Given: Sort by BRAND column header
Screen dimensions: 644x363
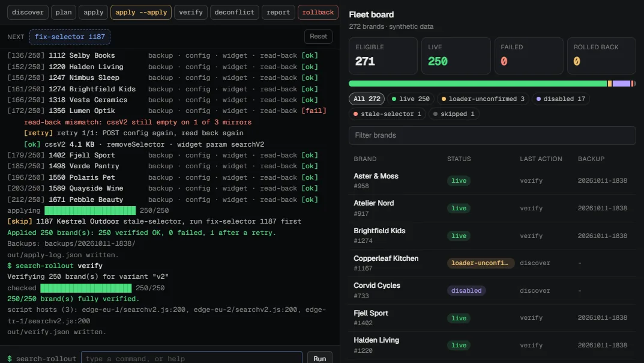Looking at the screenshot, I should click(365, 159).
